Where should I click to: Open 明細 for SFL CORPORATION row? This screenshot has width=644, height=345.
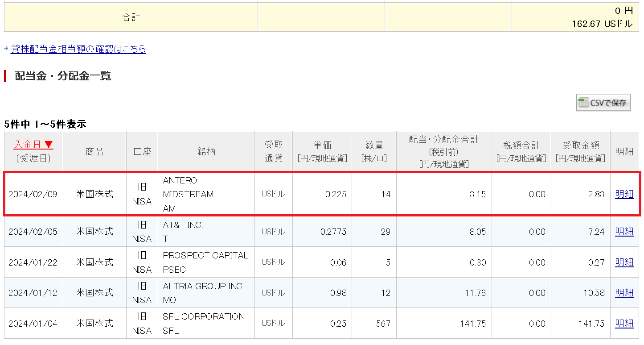point(624,324)
